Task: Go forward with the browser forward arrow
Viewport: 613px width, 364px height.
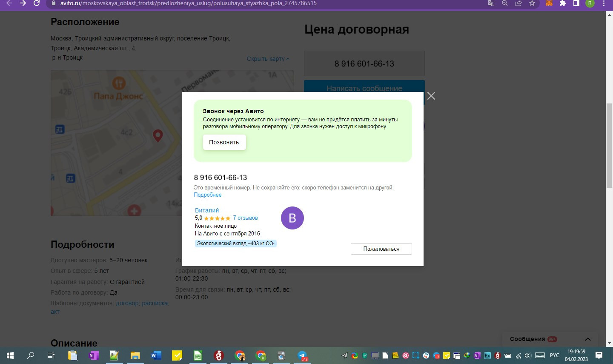Action: tap(23, 3)
